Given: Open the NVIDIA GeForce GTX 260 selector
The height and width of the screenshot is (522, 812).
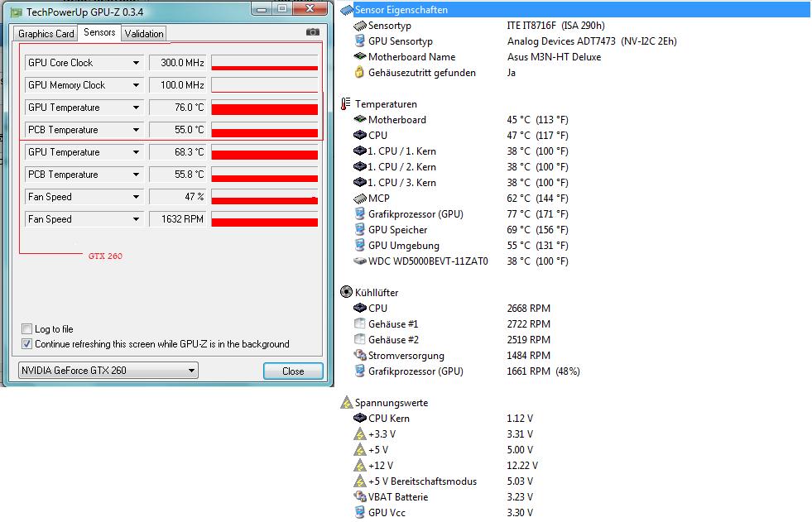Looking at the screenshot, I should click(108, 371).
